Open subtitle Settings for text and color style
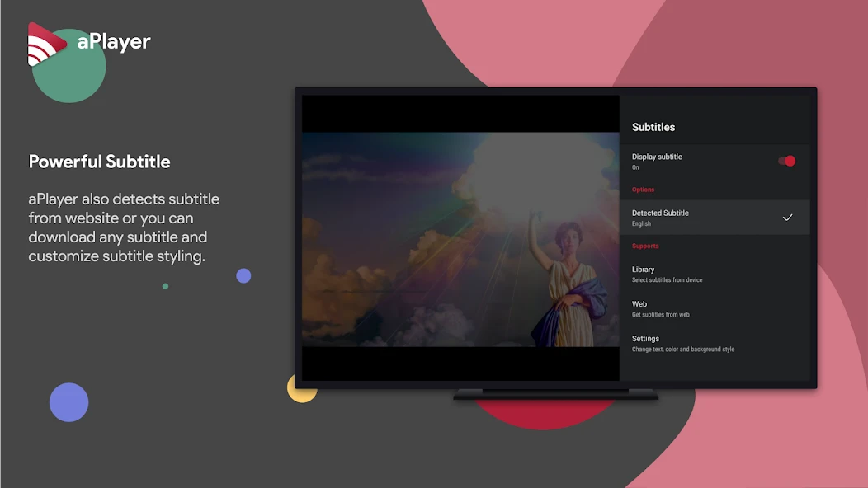The width and height of the screenshot is (868, 488). tap(714, 343)
